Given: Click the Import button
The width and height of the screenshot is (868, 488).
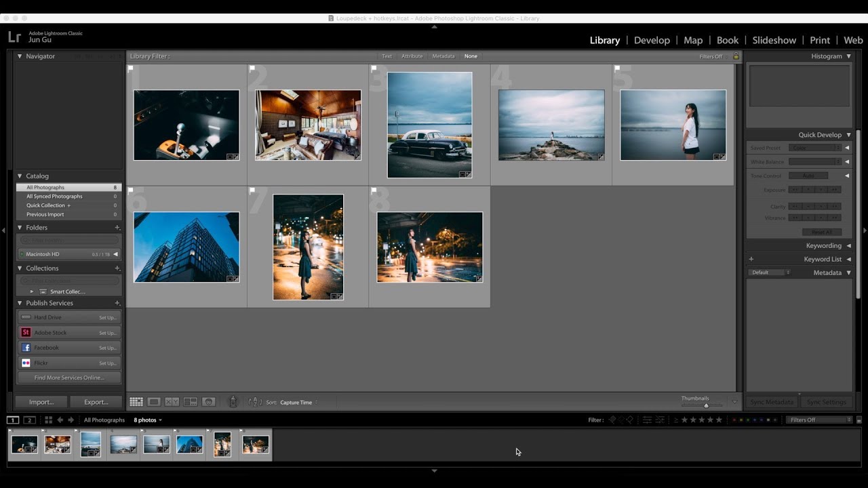Looking at the screenshot, I should click(x=41, y=402).
